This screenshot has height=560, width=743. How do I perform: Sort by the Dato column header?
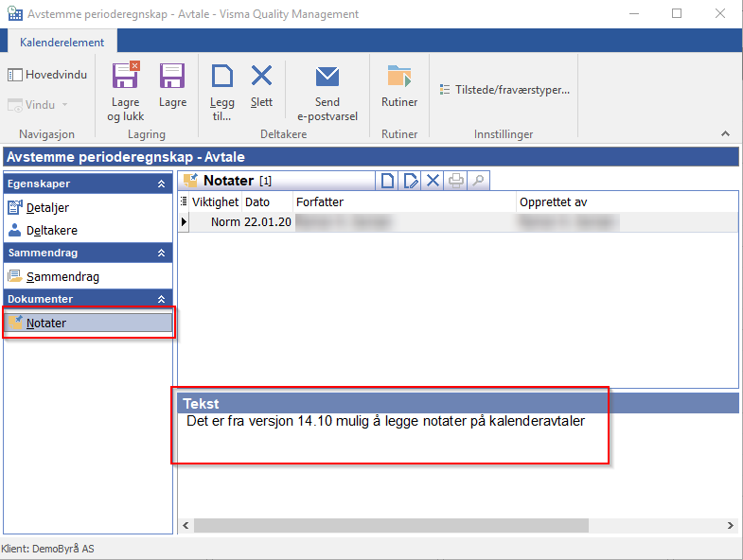(x=267, y=201)
